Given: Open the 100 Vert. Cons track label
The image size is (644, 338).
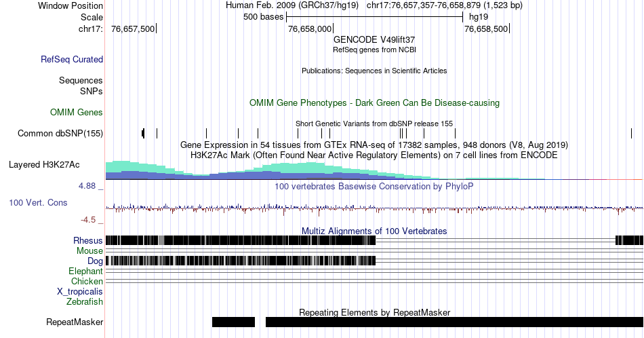Looking at the screenshot, I should tap(38, 202).
